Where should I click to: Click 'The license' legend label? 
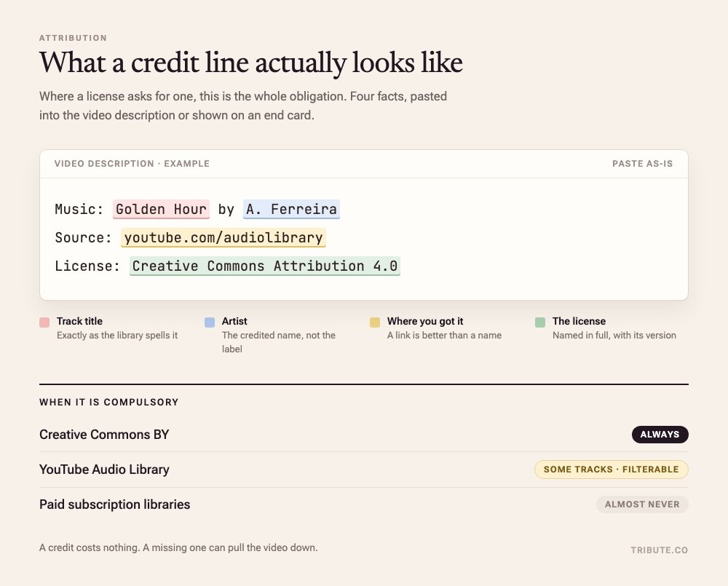pos(579,321)
